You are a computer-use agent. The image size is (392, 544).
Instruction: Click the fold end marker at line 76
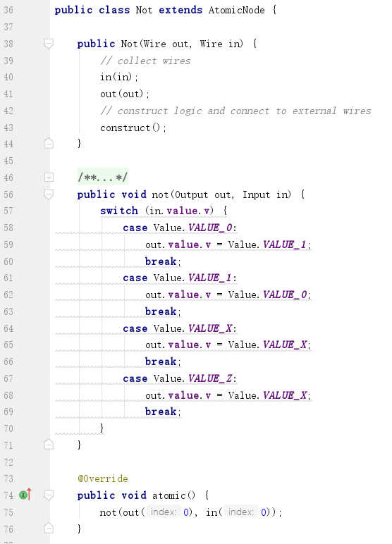49,528
